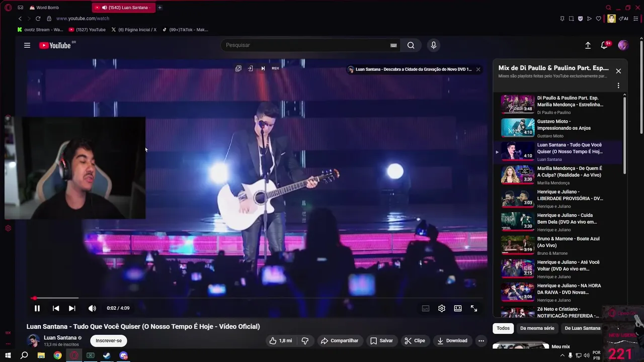Go to the YouTube home logo
644x362 pixels.
tap(55, 45)
